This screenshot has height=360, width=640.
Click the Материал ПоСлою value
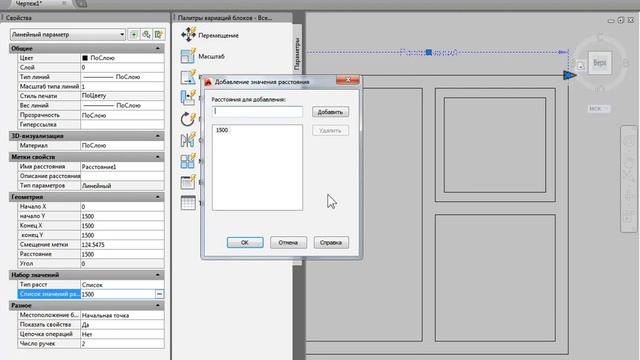click(x=122, y=145)
